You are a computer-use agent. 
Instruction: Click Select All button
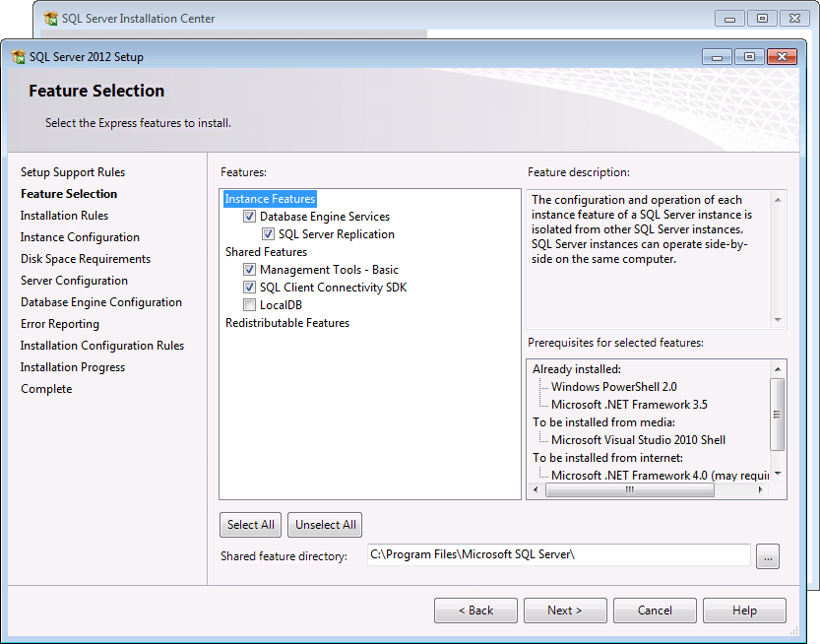click(x=250, y=525)
